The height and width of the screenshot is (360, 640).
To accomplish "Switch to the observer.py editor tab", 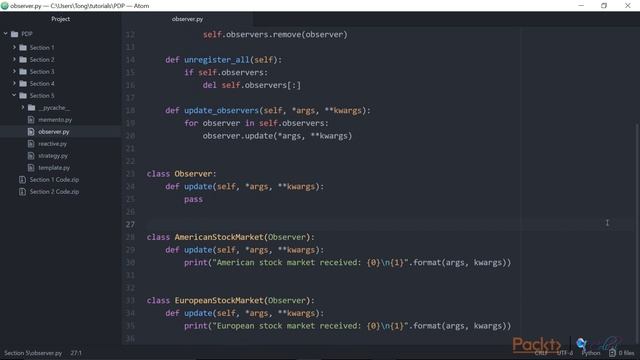I will click(187, 19).
